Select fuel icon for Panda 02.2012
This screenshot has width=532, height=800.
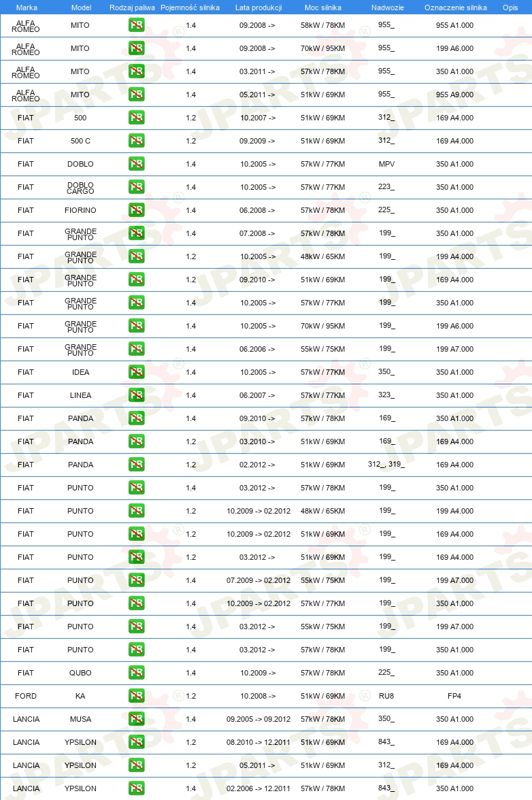coord(136,465)
